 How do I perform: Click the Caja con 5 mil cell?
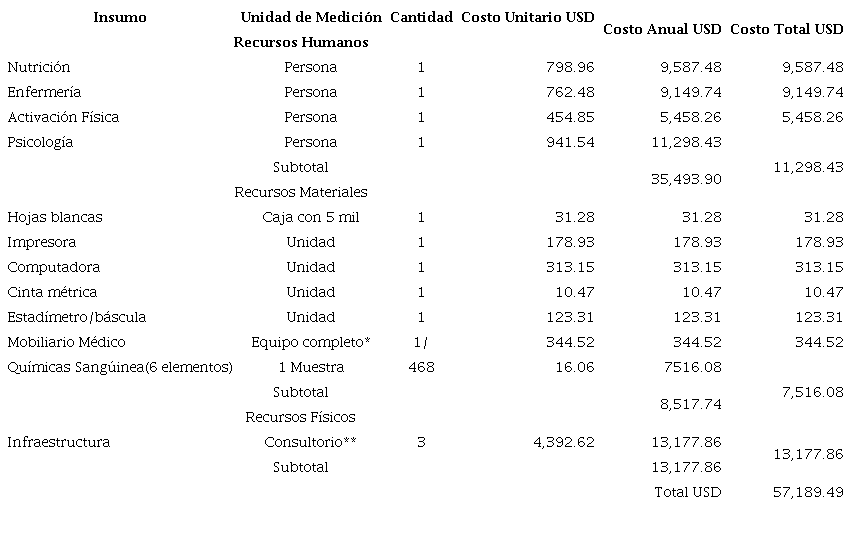pyautogui.click(x=311, y=217)
